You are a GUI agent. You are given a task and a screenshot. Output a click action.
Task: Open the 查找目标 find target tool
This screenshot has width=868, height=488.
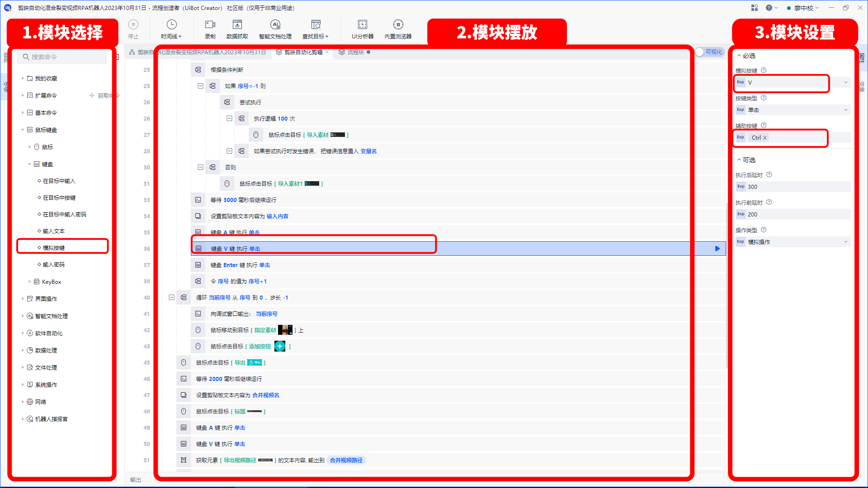tap(316, 29)
